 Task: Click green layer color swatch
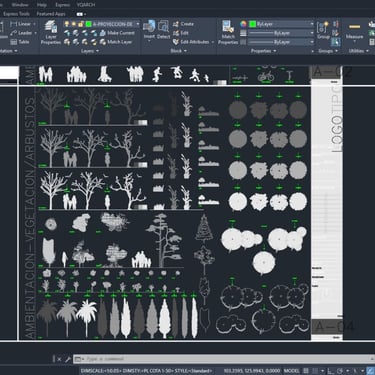[89, 24]
